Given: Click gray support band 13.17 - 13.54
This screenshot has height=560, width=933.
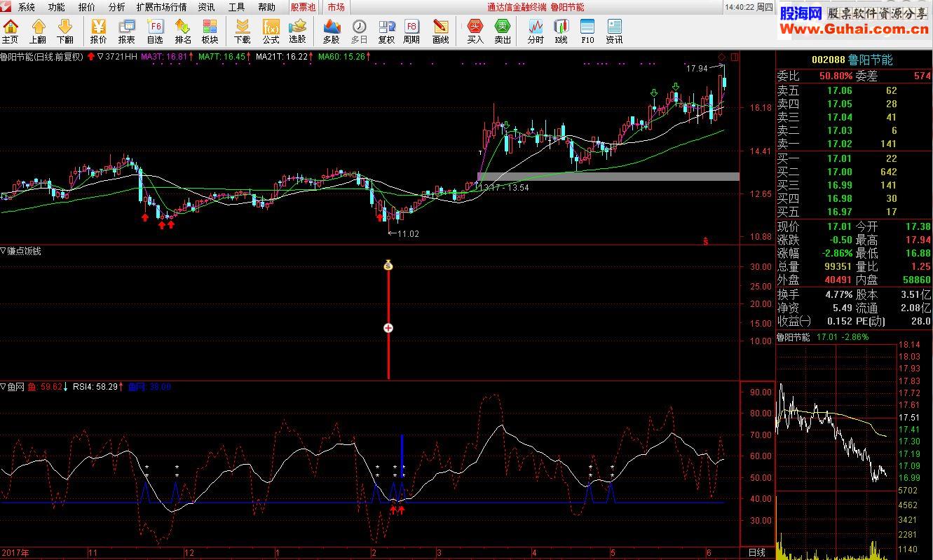Looking at the screenshot, I should pos(608,177).
